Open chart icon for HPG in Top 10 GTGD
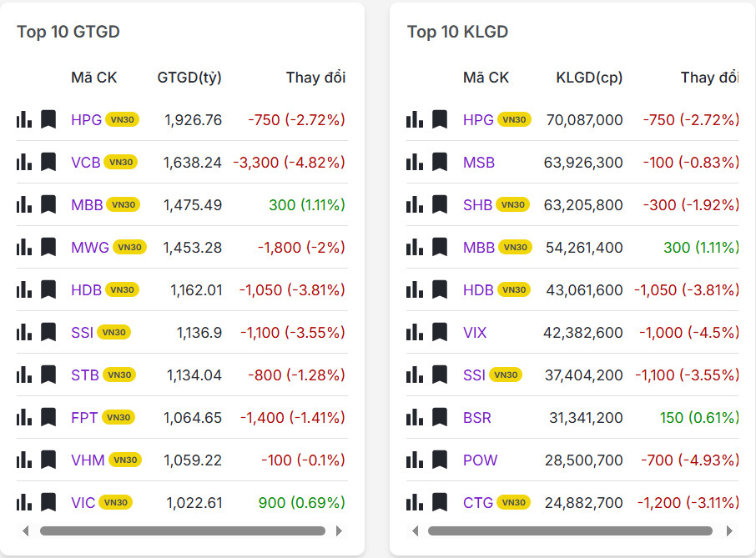756x558 pixels. coord(24,119)
